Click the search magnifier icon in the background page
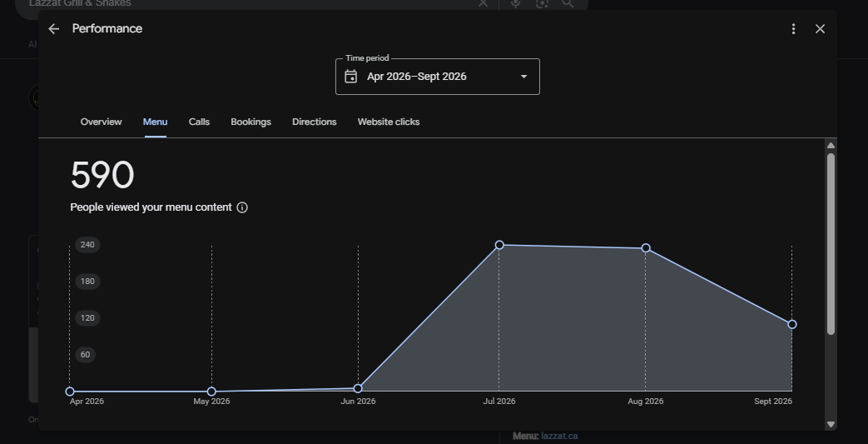The image size is (868, 444). (x=568, y=3)
